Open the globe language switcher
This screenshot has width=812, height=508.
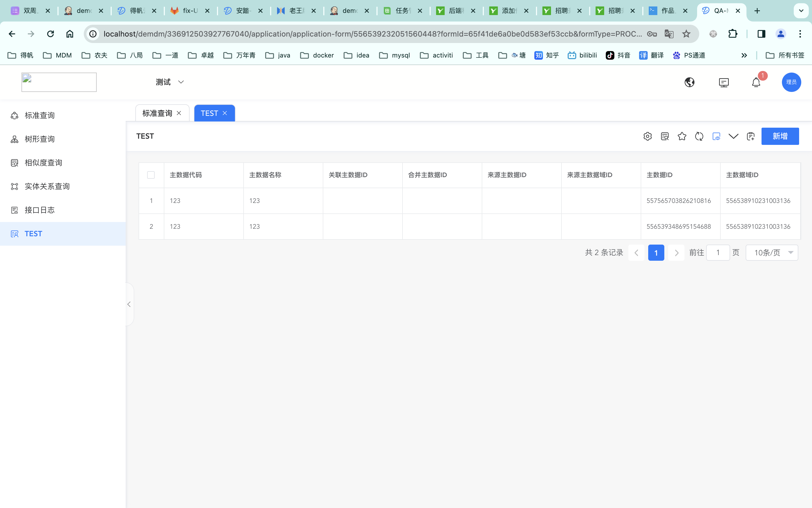(x=690, y=82)
